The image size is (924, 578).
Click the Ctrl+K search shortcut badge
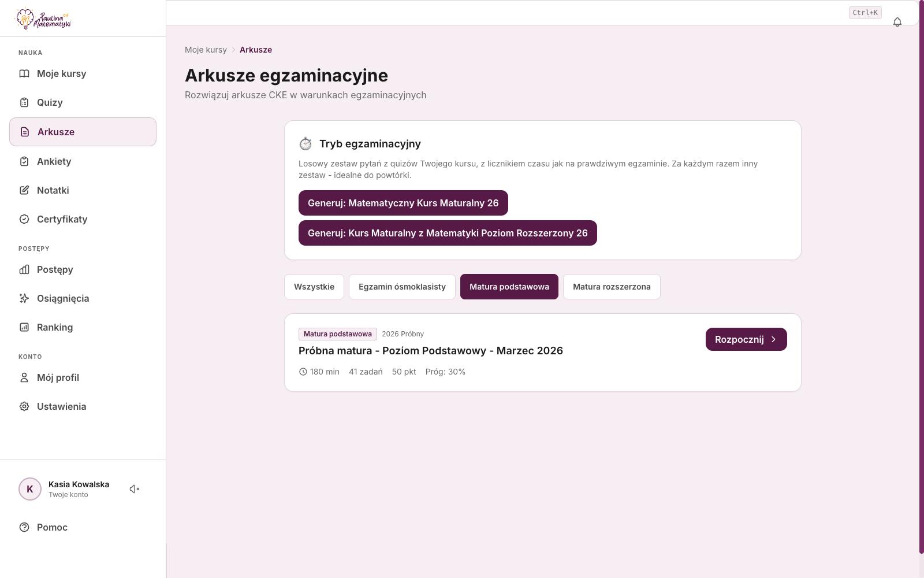point(865,13)
